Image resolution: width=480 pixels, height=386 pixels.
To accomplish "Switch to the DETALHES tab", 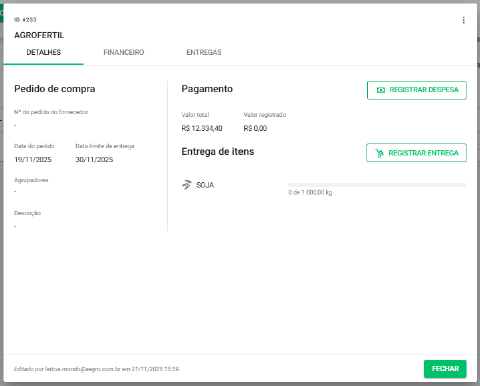I will click(43, 52).
